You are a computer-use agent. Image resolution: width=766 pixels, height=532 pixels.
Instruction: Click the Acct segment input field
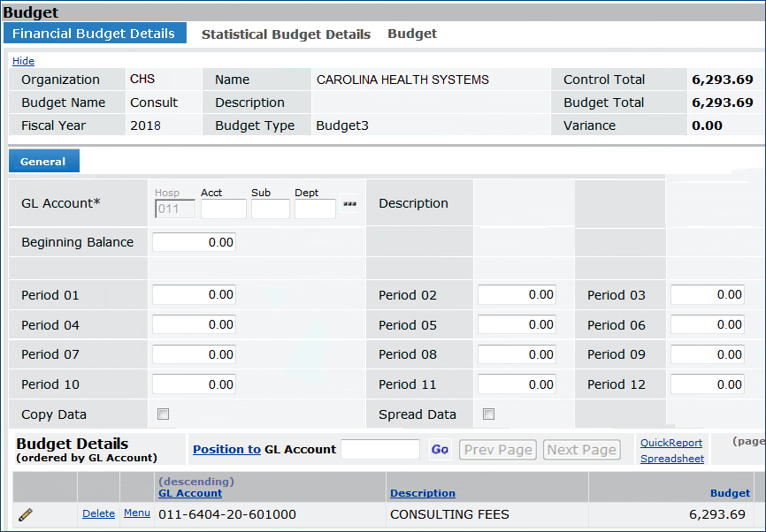(223, 209)
